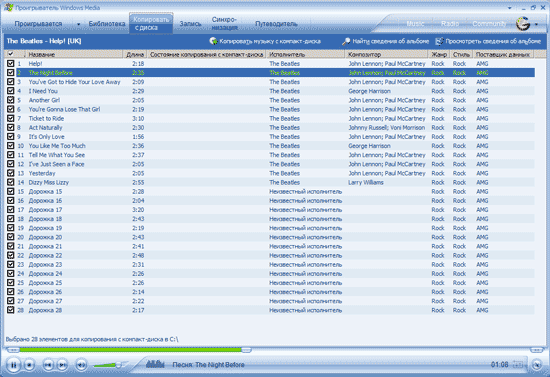550x377 pixels.
Task: Open the Radio online tab
Action: point(450,24)
